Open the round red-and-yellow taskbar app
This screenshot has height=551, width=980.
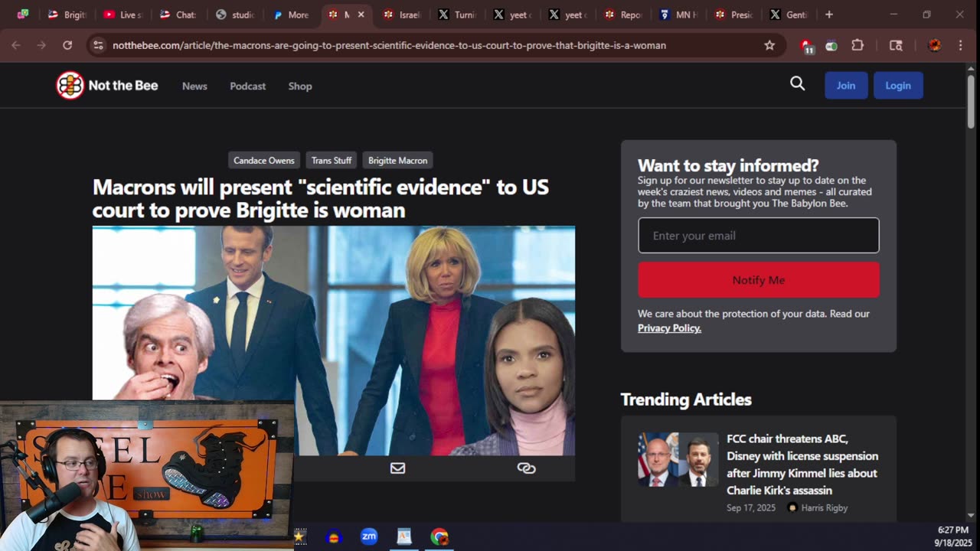(333, 536)
